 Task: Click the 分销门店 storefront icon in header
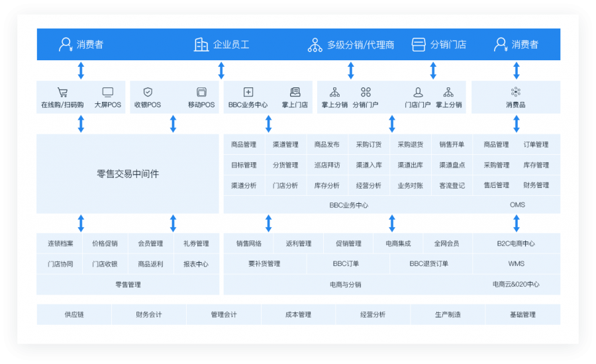(419, 44)
